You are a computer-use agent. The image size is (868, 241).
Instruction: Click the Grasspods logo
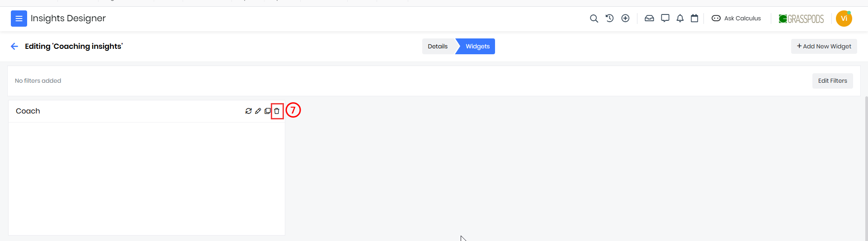[801, 19]
